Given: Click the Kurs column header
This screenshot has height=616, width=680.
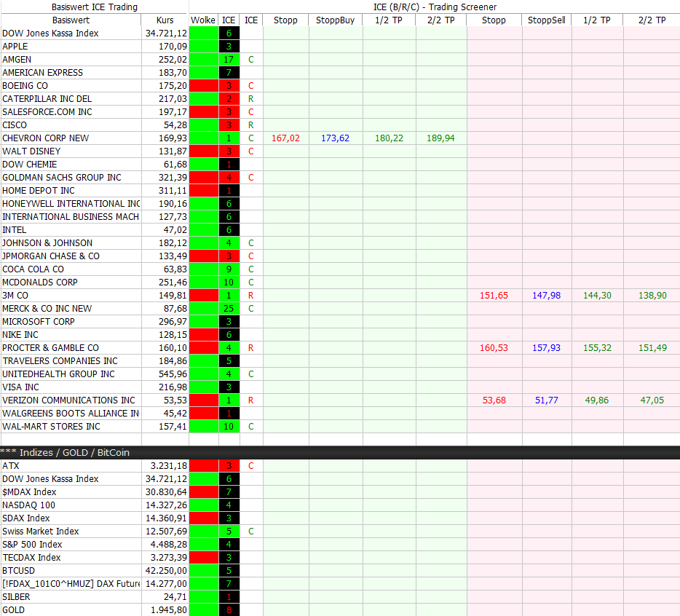Looking at the screenshot, I should coord(165,20).
